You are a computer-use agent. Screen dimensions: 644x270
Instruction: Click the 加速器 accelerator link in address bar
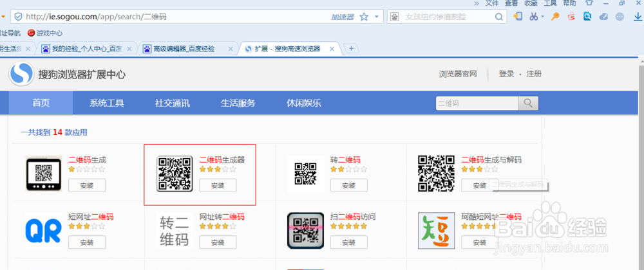[343, 17]
